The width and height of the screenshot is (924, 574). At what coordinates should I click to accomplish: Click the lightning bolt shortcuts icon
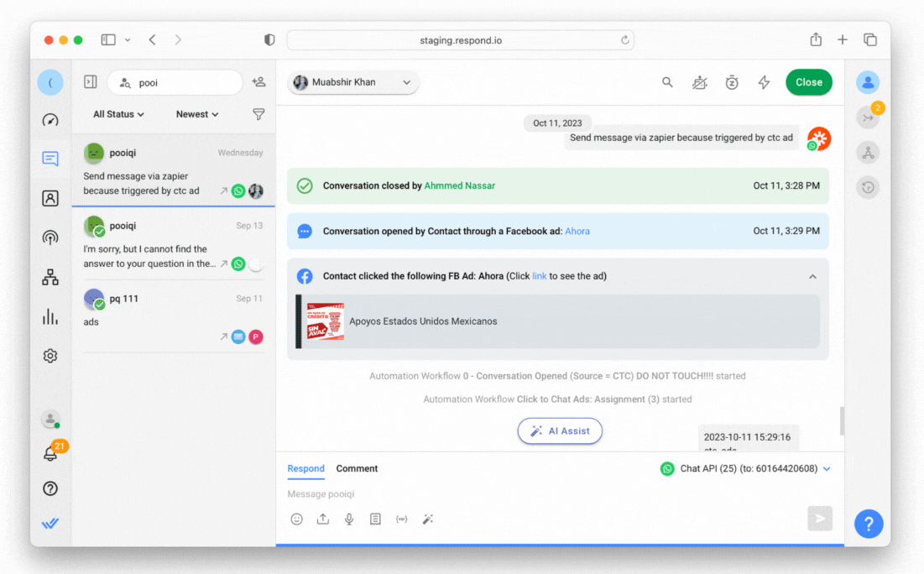tap(764, 82)
